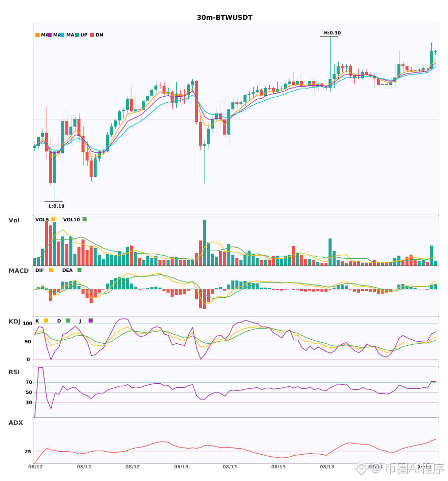
Task: Click the yellow K legend swatch
Action: [46, 320]
